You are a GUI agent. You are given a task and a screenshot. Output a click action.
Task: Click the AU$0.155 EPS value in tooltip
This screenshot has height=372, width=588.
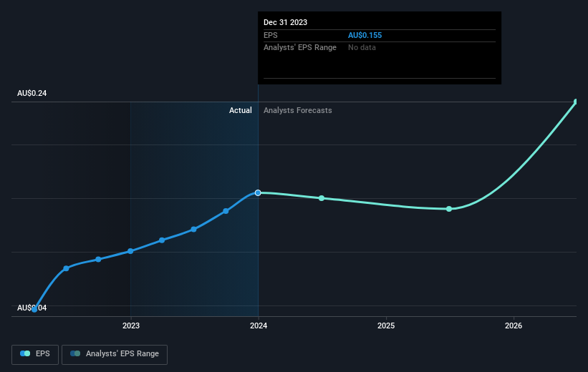365,35
